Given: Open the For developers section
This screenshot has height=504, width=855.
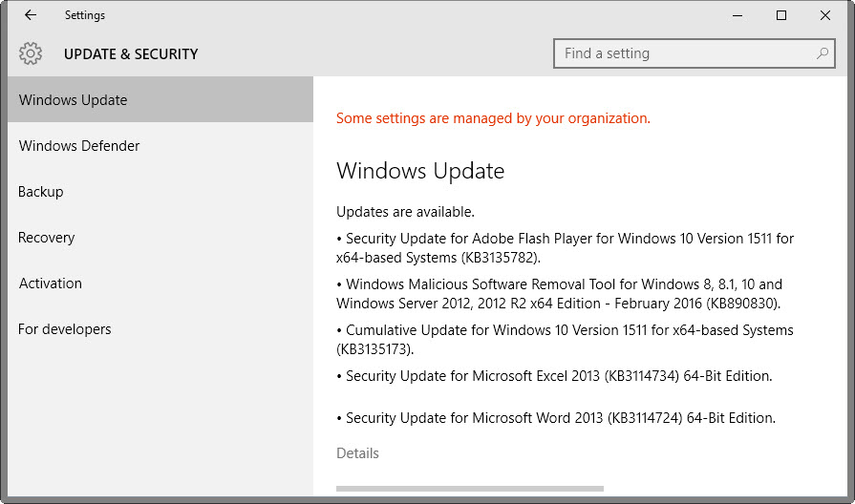Looking at the screenshot, I should pyautogui.click(x=160, y=328).
